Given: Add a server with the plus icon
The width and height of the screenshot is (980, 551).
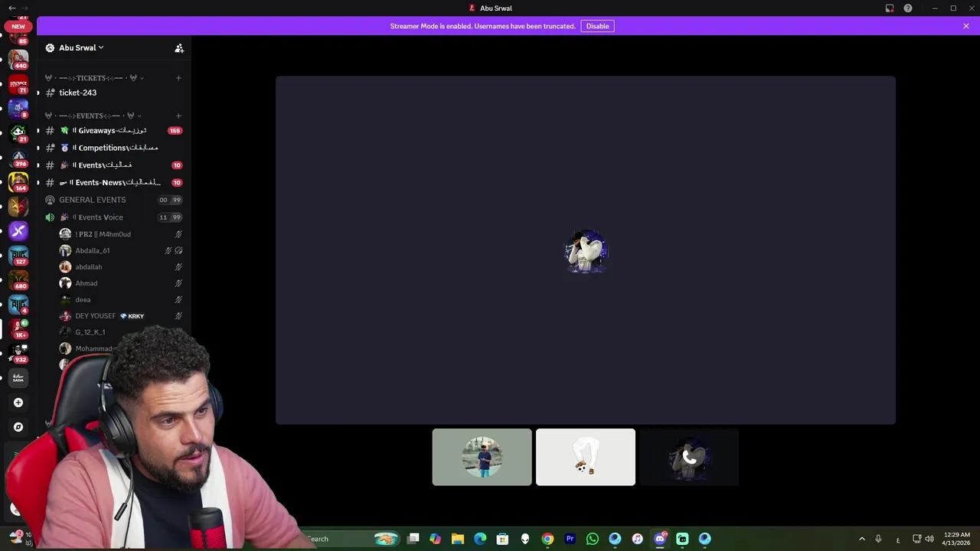Looking at the screenshot, I should coord(18,403).
